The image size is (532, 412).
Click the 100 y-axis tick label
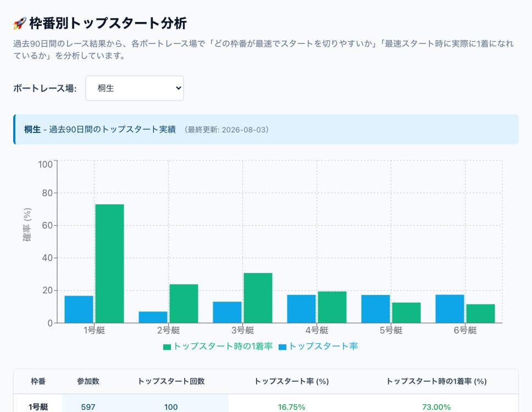point(46,164)
